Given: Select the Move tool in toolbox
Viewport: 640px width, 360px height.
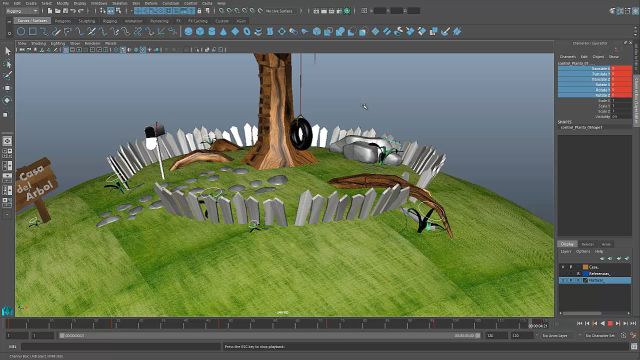Looking at the screenshot, I should (7, 88).
